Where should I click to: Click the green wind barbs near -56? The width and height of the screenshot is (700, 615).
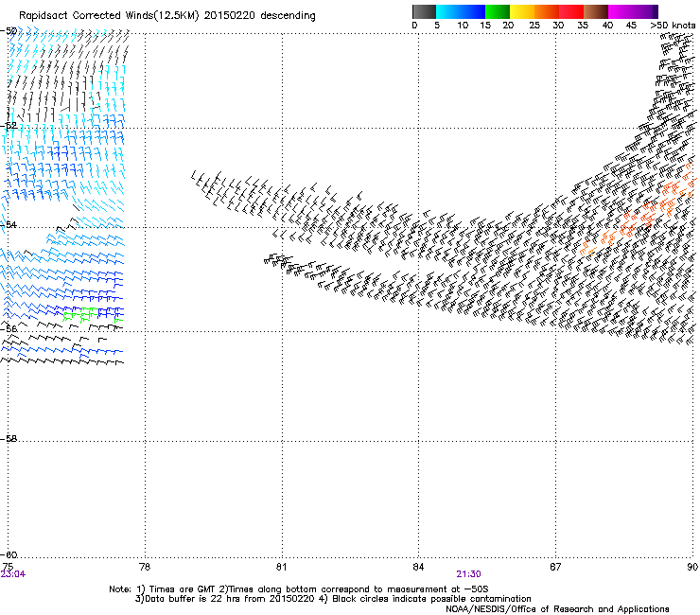click(x=93, y=315)
